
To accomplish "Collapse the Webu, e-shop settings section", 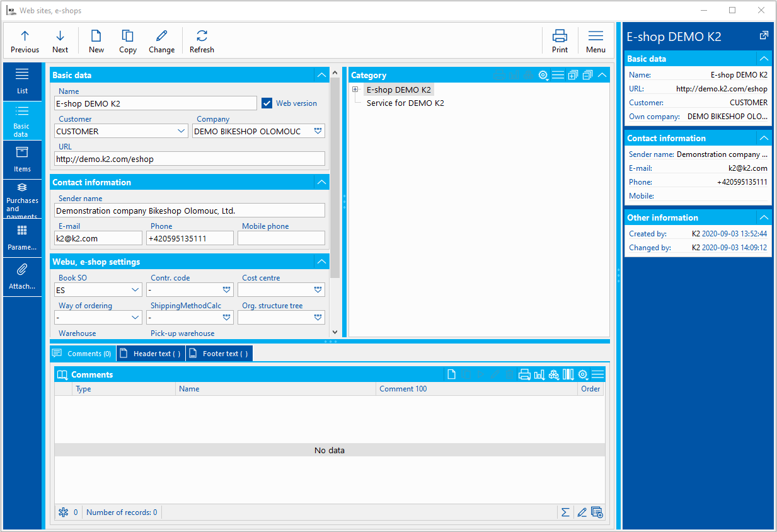I will pos(322,262).
